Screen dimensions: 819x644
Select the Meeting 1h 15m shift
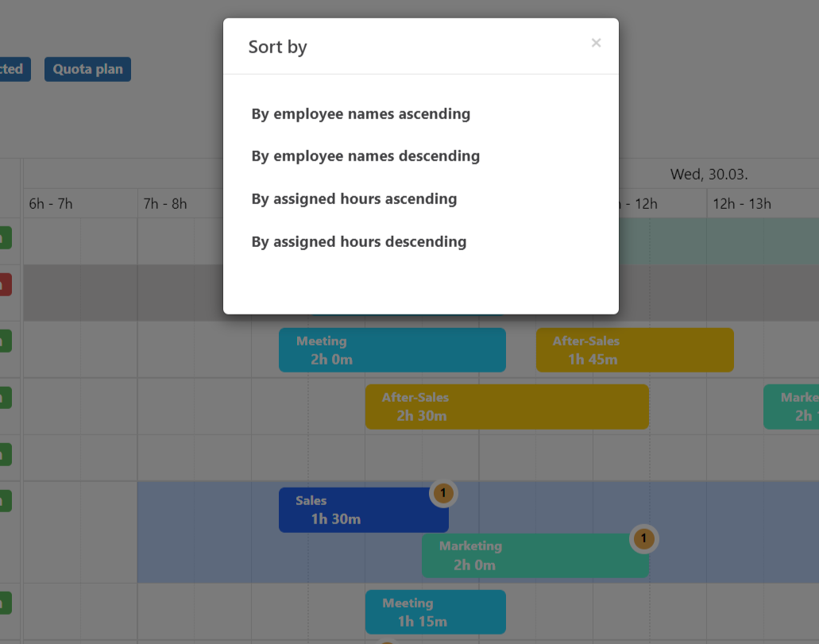pos(435,612)
